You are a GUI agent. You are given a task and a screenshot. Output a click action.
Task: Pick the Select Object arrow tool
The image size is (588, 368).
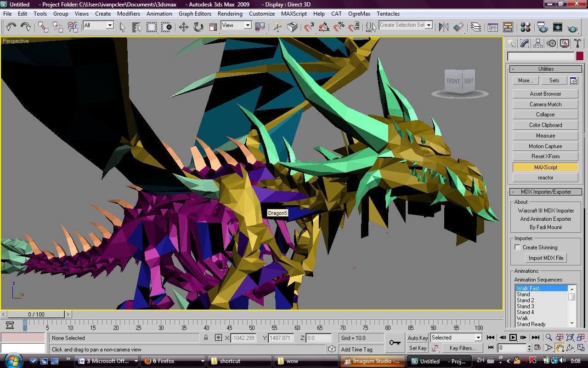(122, 27)
